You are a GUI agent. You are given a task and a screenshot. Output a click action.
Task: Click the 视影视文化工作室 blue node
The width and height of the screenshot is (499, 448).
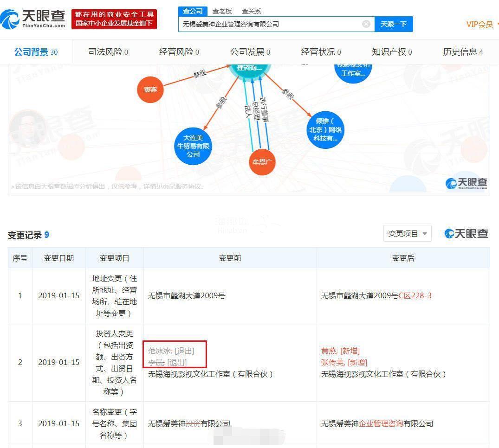point(353,71)
